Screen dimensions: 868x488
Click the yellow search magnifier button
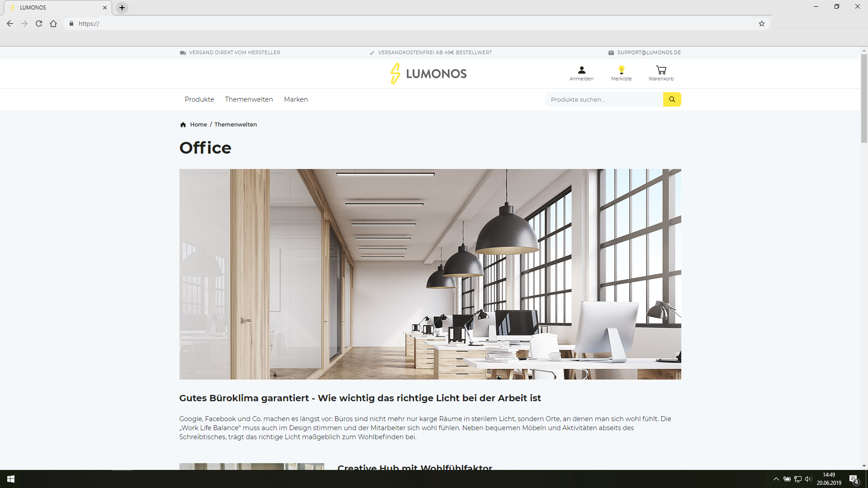(672, 99)
